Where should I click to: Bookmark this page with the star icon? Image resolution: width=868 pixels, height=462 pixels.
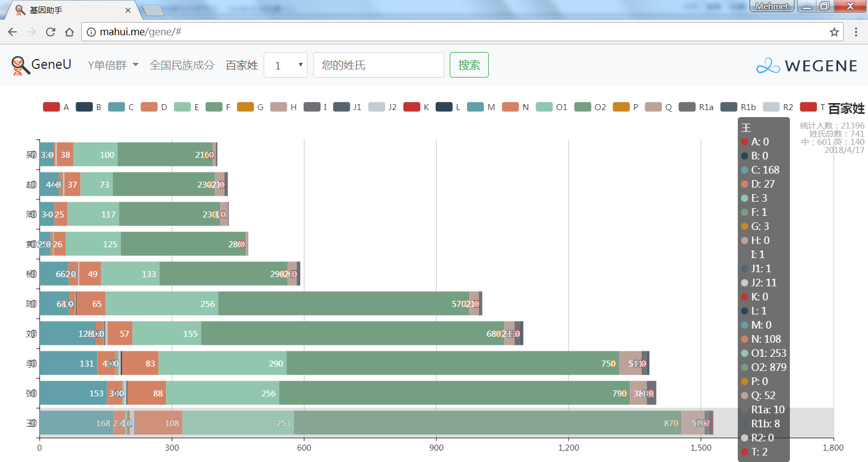[834, 32]
